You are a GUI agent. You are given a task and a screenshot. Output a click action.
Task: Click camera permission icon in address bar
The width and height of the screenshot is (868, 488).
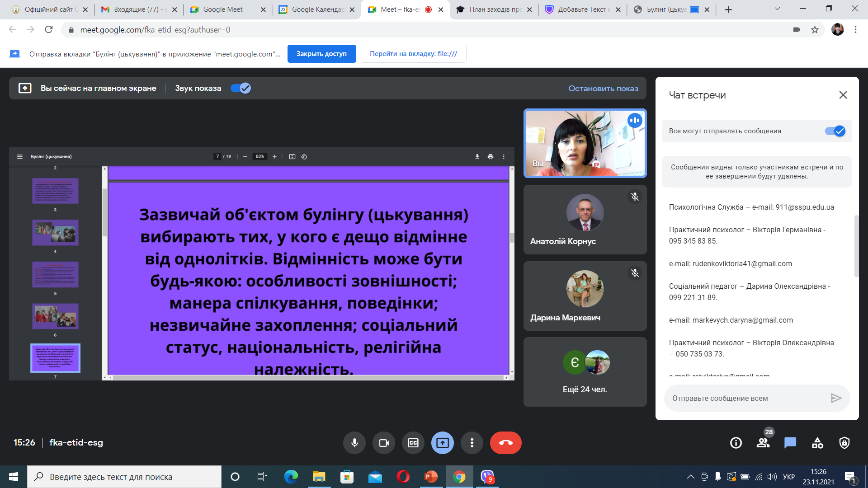click(797, 30)
